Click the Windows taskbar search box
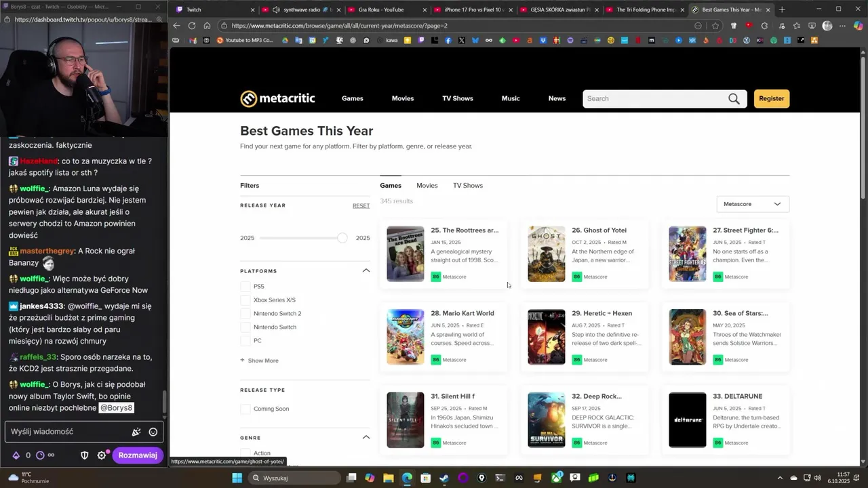Image resolution: width=868 pixels, height=488 pixels. pos(293,478)
